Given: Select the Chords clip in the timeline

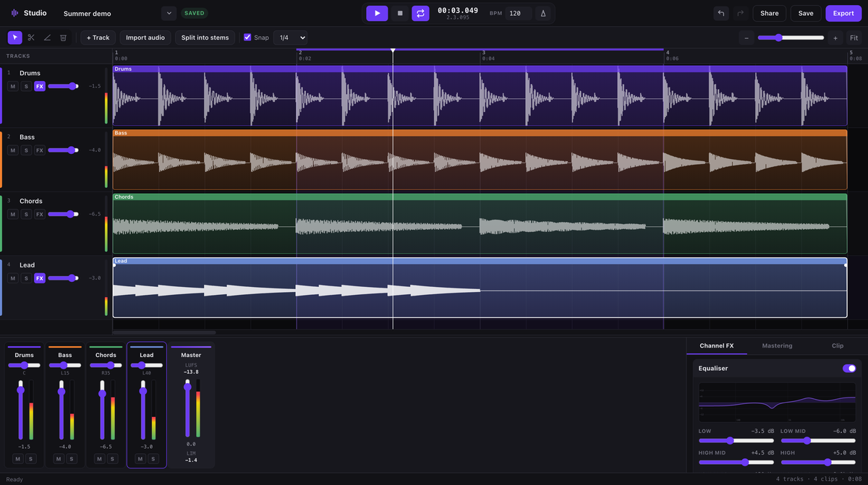Looking at the screenshot, I should 480,223.
